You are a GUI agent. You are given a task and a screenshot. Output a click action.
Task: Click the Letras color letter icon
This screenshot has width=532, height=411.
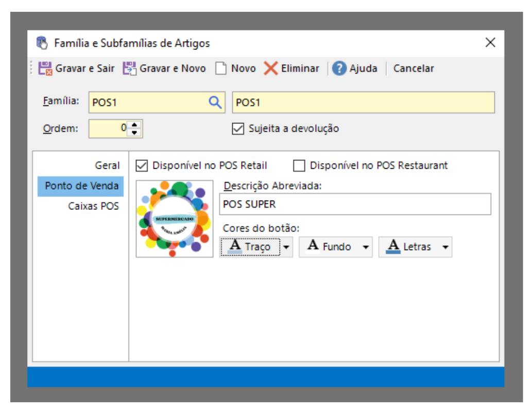(x=393, y=246)
